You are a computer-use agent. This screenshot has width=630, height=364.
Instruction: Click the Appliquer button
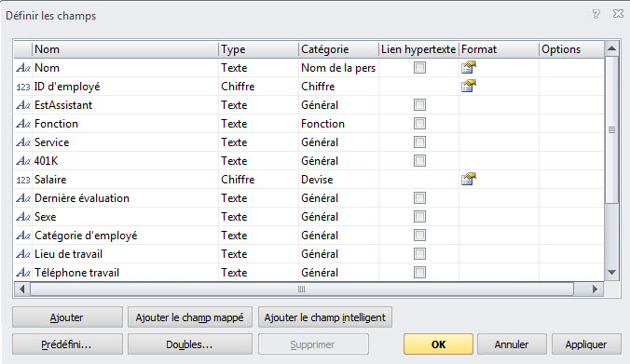coord(586,344)
